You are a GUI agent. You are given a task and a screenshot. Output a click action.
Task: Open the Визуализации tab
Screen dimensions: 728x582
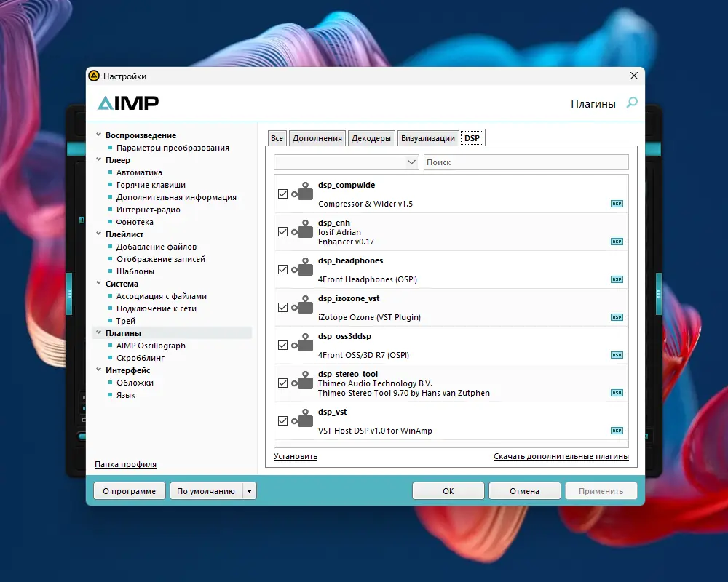click(x=427, y=138)
